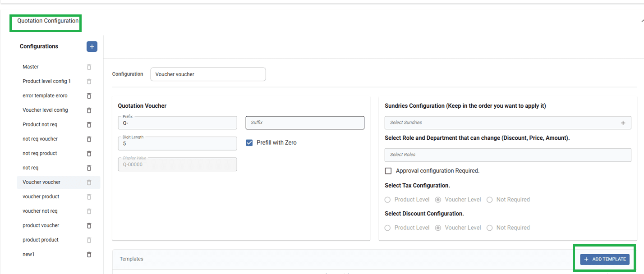Image resolution: width=644 pixels, height=274 pixels.
Task: Delete product product configuration
Action: (89, 240)
